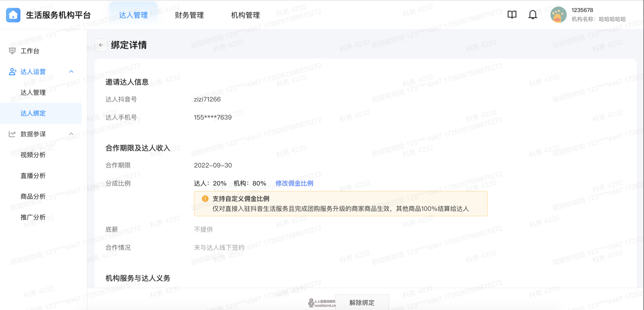Switch to 财务管理 tab
Viewport: 644px width, 310px height.
tap(189, 15)
